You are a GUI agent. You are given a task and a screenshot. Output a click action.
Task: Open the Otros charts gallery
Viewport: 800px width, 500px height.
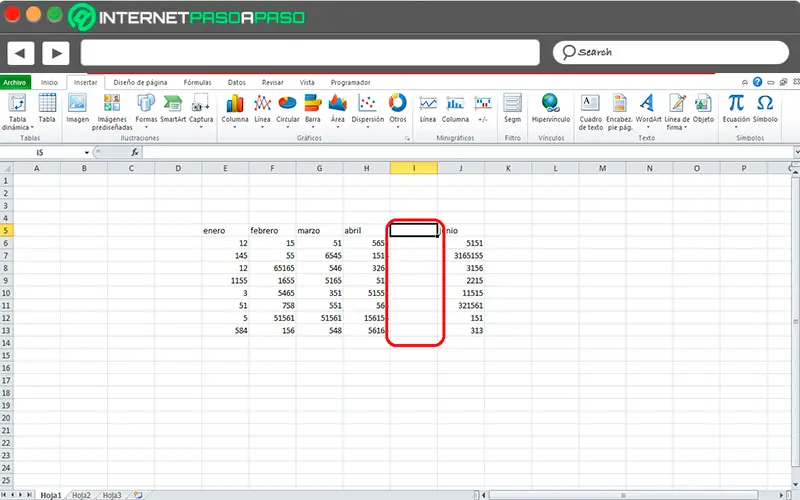coord(398,110)
